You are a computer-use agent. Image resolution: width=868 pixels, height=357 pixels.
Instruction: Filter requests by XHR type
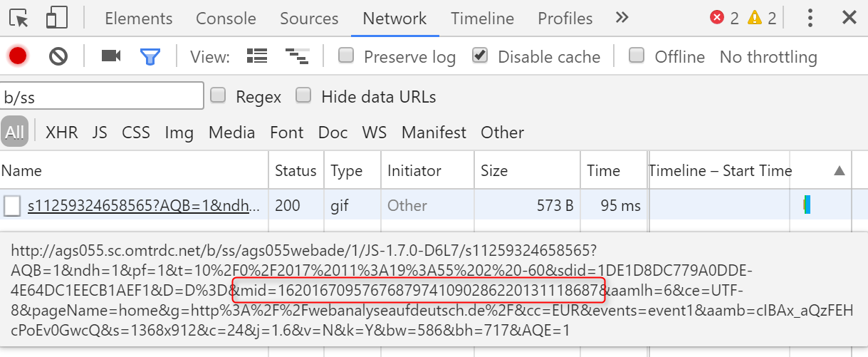[x=62, y=133]
